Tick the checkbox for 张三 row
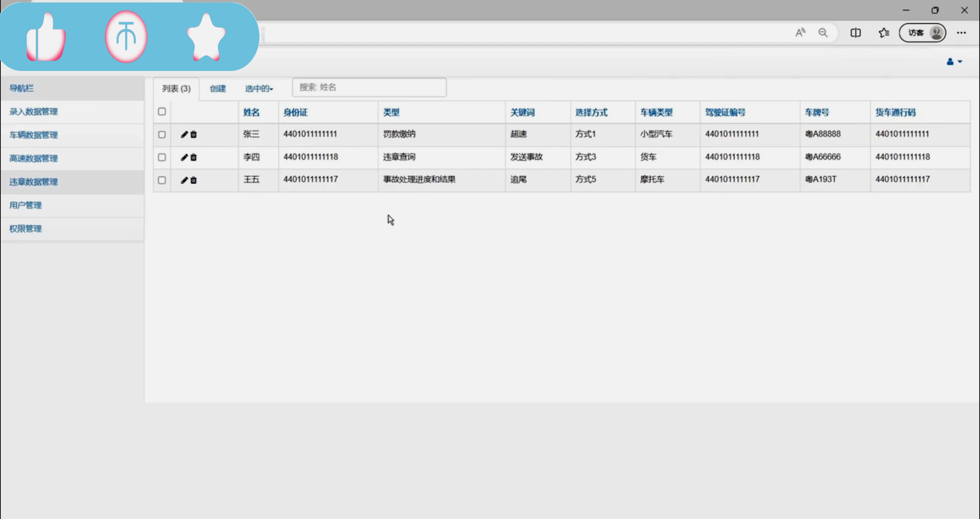The image size is (980, 519). point(162,135)
